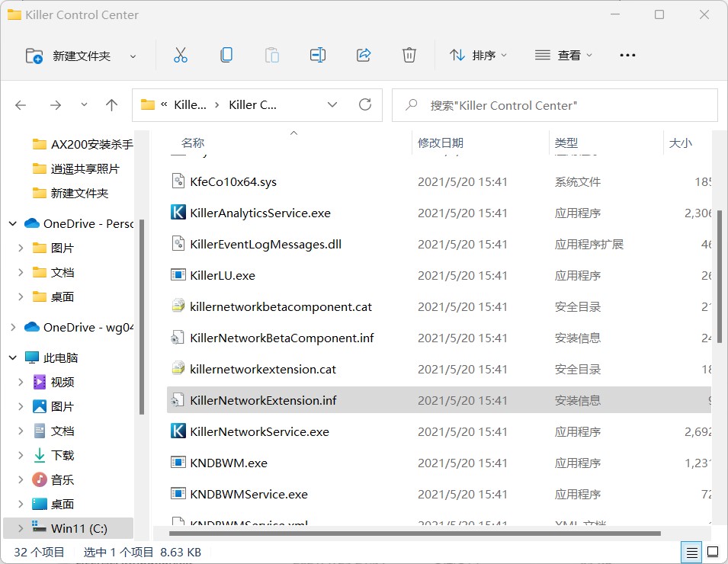Go up one folder level arrow
This screenshot has width=728, height=564.
click(x=111, y=105)
